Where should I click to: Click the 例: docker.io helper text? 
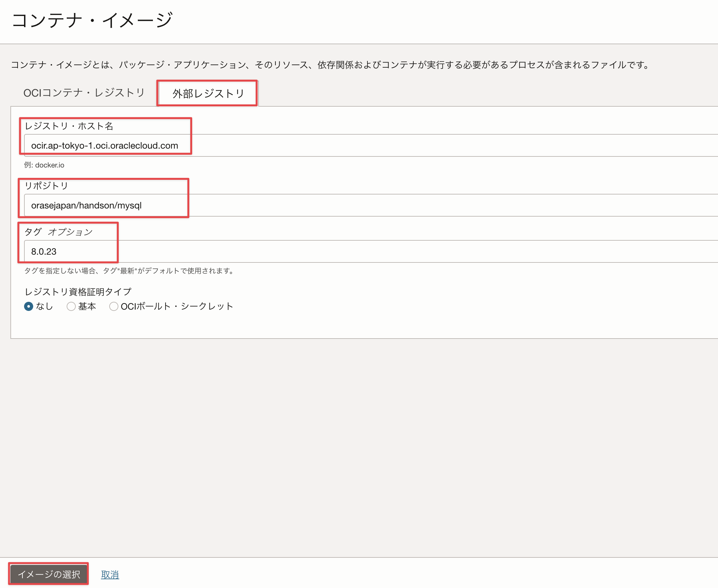(x=44, y=165)
